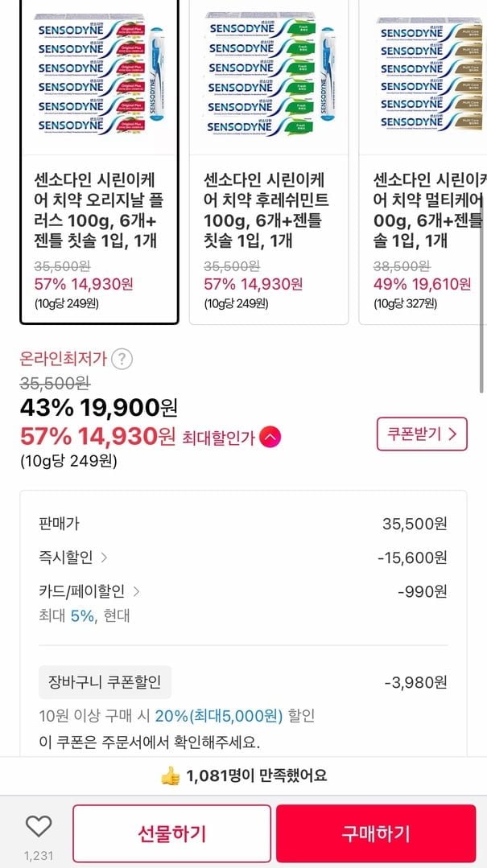Click the 후레쉬민트 product thumbnail image

pos(269,78)
